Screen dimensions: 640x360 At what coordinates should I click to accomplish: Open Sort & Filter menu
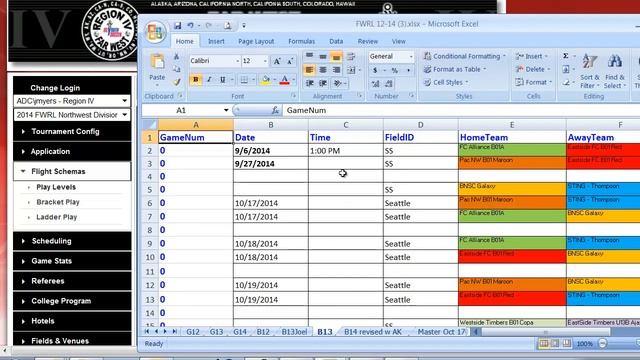[589, 71]
